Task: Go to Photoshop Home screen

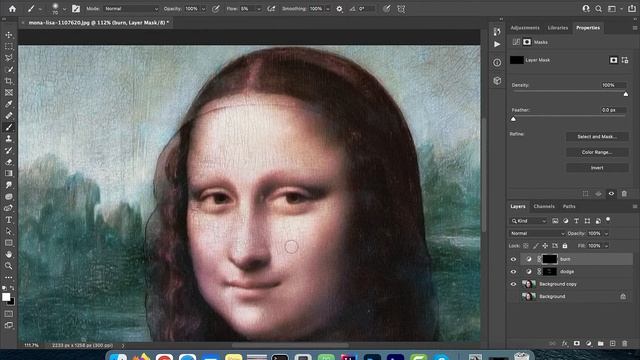Action: [12, 9]
